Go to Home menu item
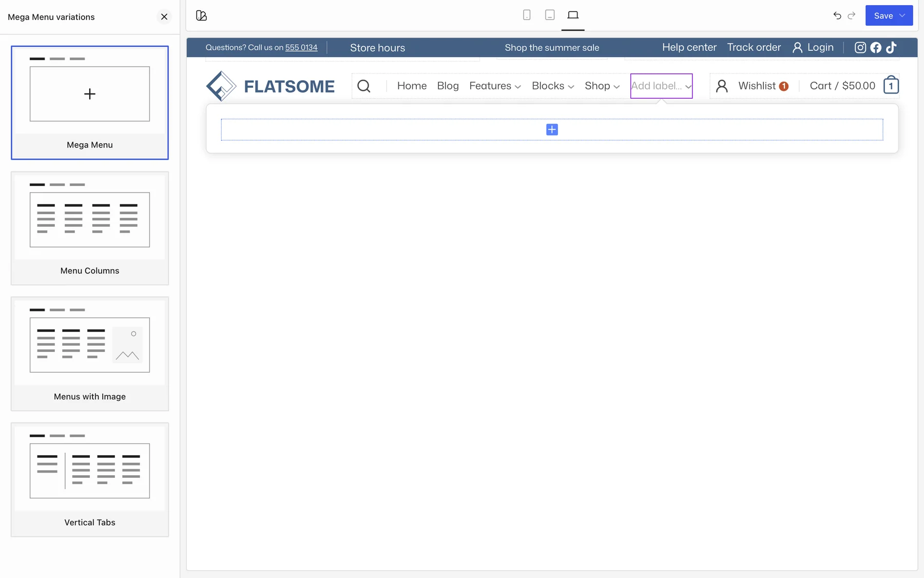The width and height of the screenshot is (924, 578). [412, 86]
